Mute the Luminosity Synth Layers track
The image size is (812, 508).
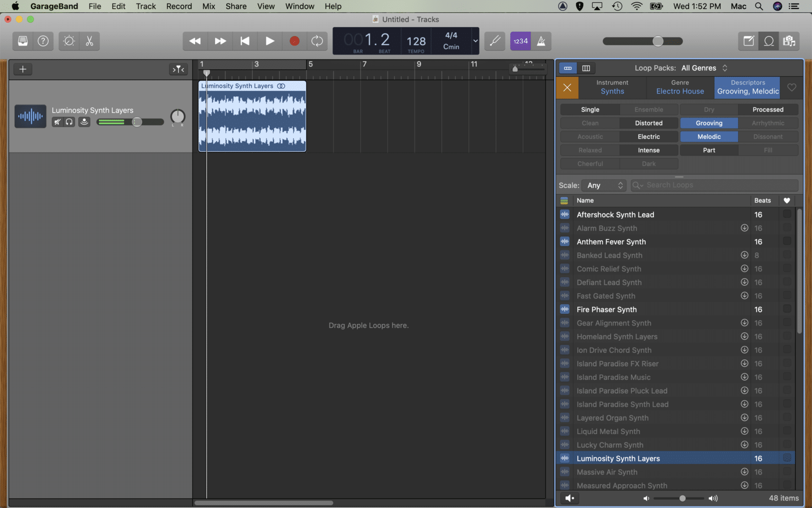point(57,122)
